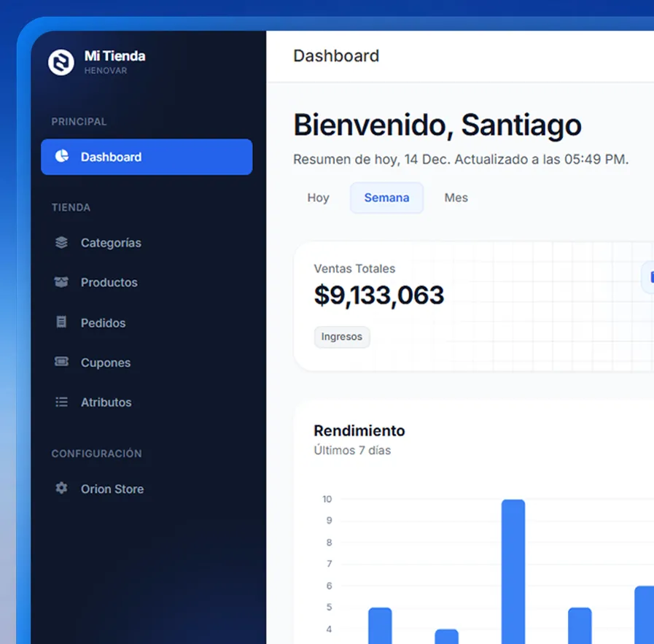Viewport: 654px width, 644px height.
Task: Toggle the Ingresos chip
Action: click(341, 337)
